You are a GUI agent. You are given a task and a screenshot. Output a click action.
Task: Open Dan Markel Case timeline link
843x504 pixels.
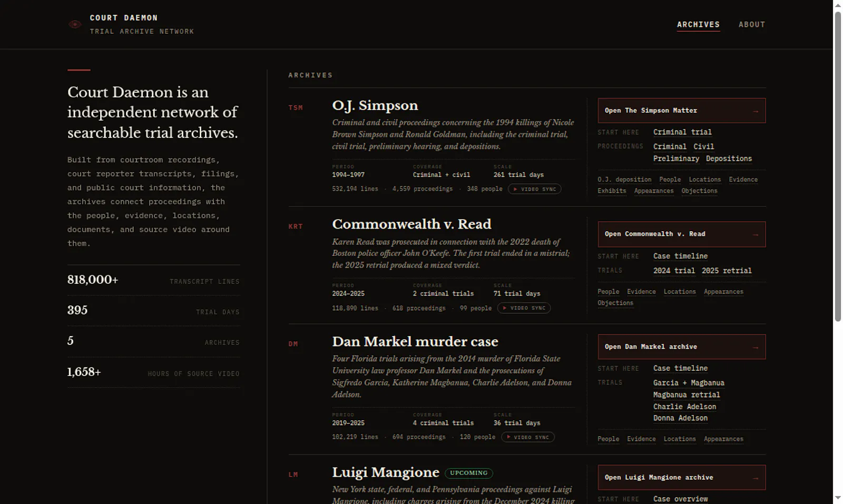click(x=680, y=369)
